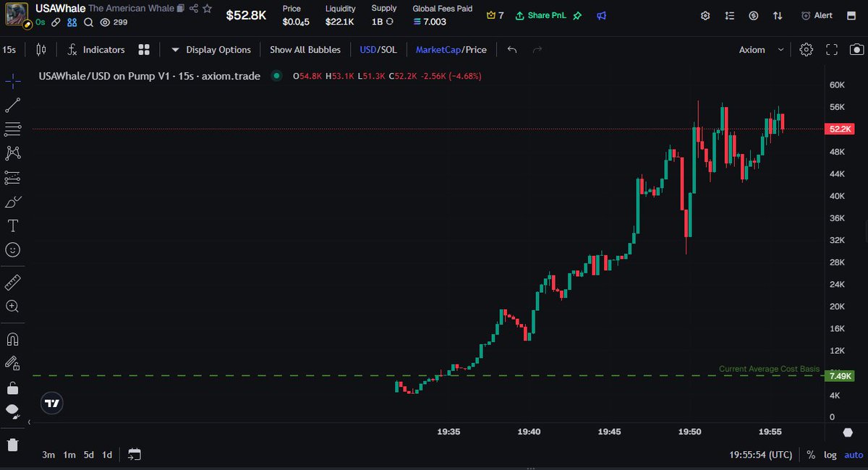868x470 pixels.
Task: Open the chart layout grid icon
Action: pyautogui.click(x=144, y=49)
